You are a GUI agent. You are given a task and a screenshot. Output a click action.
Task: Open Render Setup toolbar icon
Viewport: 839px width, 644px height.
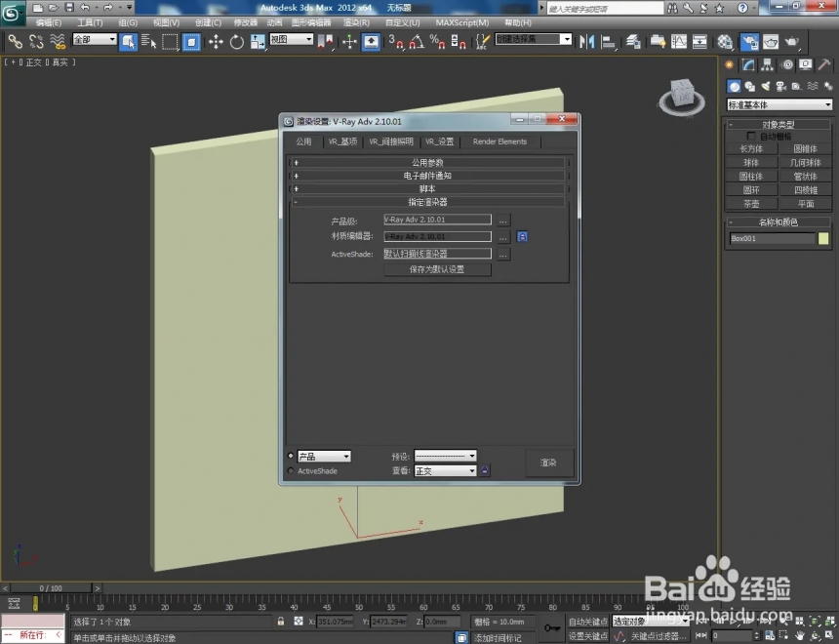(749, 42)
